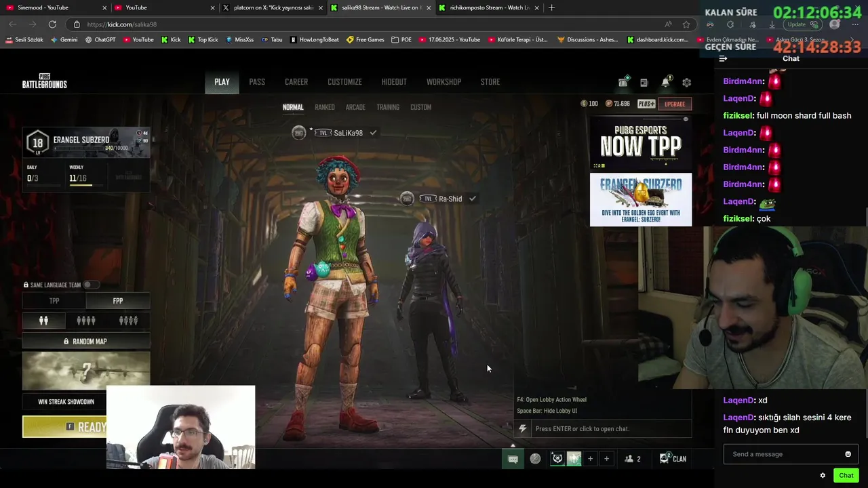This screenshot has height=488, width=868.
Task: Open the PUBG settings gear icon
Action: (x=686, y=83)
